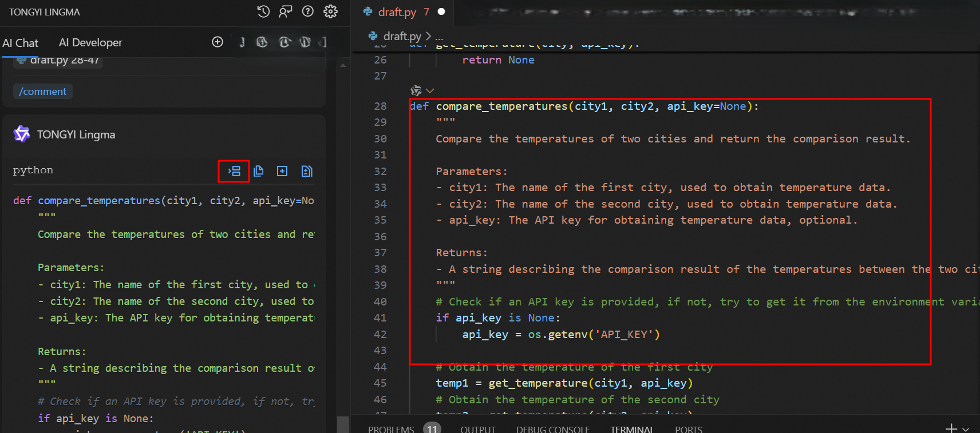Start a new chat with plus icon
The height and width of the screenshot is (433, 980).
click(x=218, y=42)
